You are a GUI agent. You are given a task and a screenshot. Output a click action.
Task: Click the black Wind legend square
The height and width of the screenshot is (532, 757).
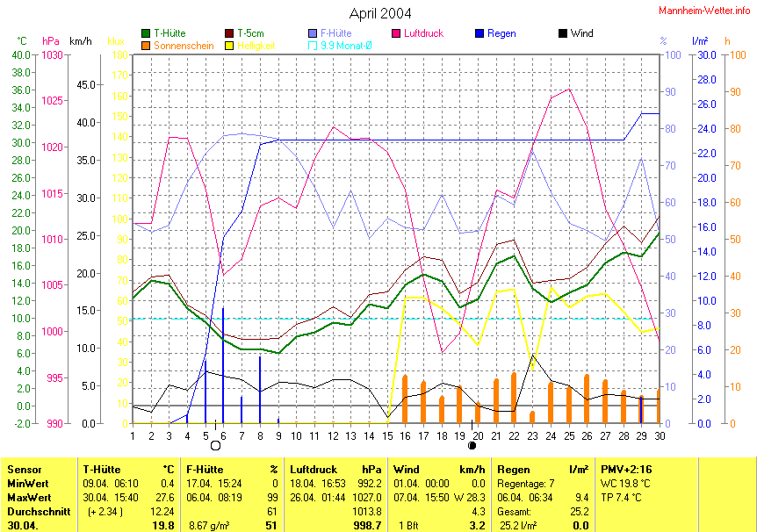click(x=563, y=34)
